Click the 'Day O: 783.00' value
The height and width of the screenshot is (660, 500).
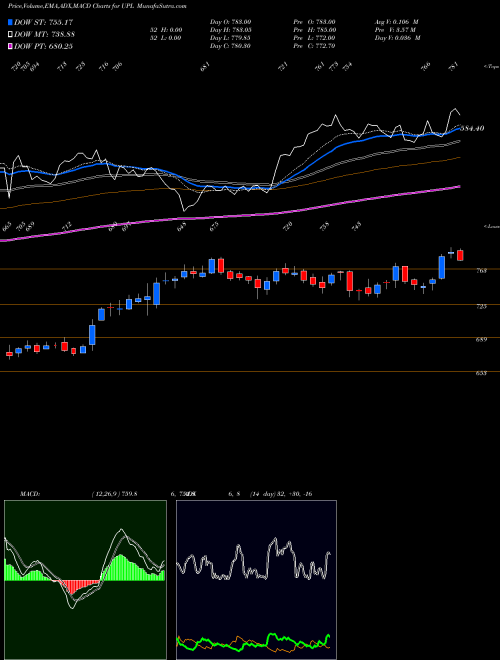pos(230,22)
